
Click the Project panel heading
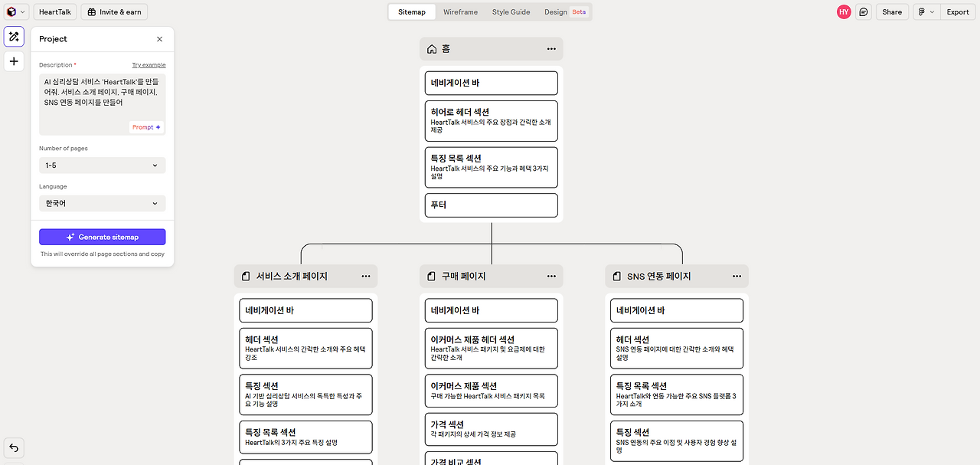pos(54,39)
